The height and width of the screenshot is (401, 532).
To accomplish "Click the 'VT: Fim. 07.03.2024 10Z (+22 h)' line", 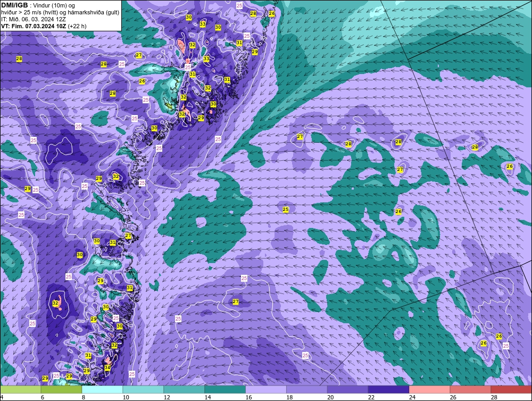I will click(x=44, y=26).
